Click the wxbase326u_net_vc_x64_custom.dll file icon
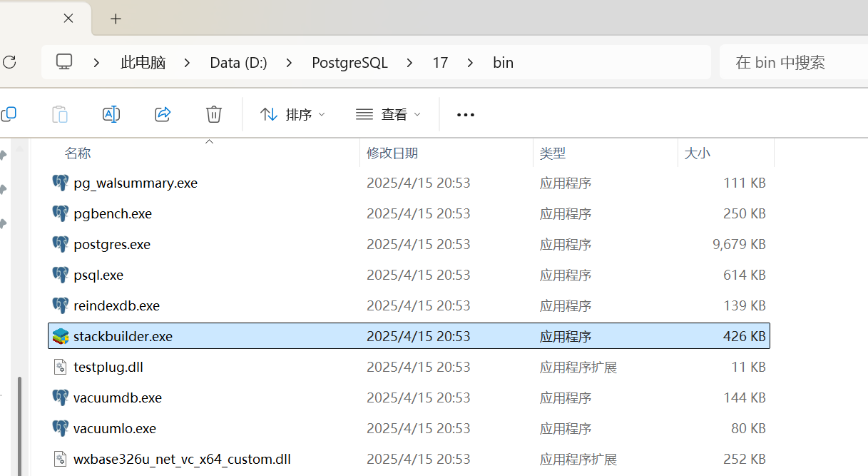 pyautogui.click(x=61, y=459)
